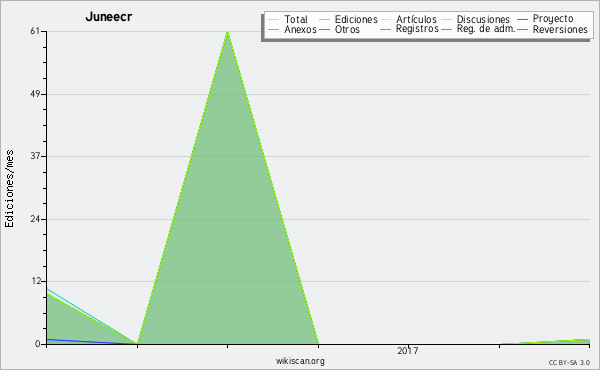Click the y-axis value 12

pos(36,281)
